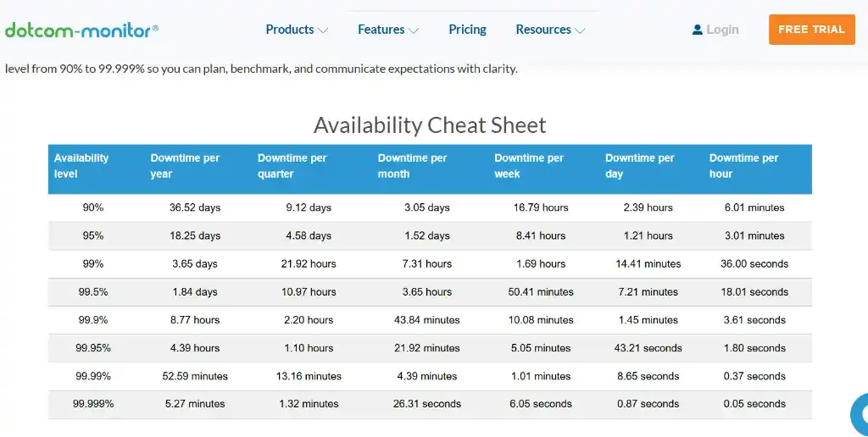Click the Downtime per hour header

743,166
